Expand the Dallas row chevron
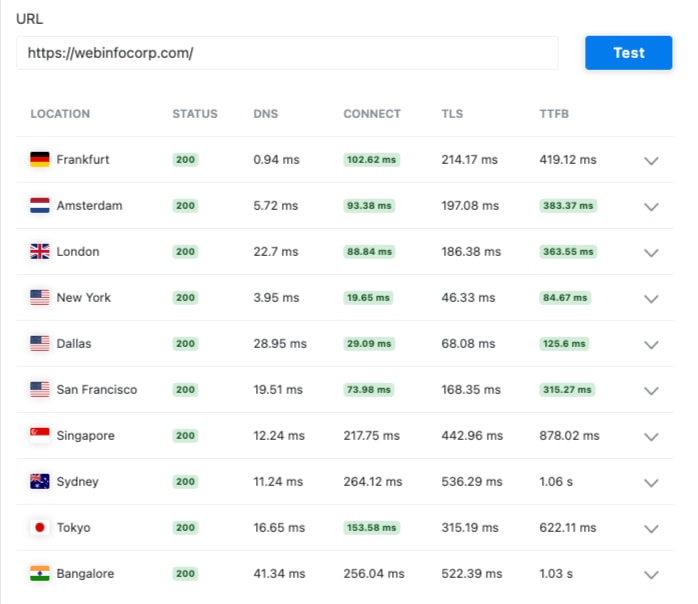This screenshot has width=698, height=604. click(x=651, y=345)
